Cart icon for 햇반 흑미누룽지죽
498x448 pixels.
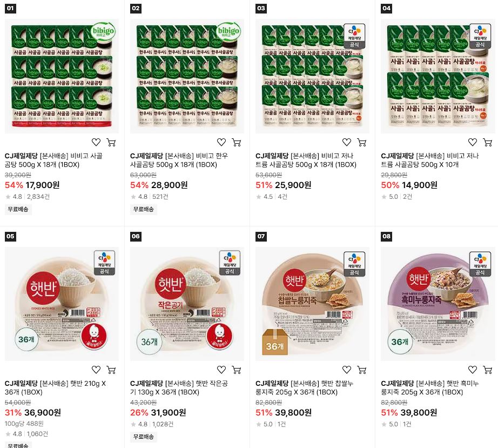click(x=487, y=370)
